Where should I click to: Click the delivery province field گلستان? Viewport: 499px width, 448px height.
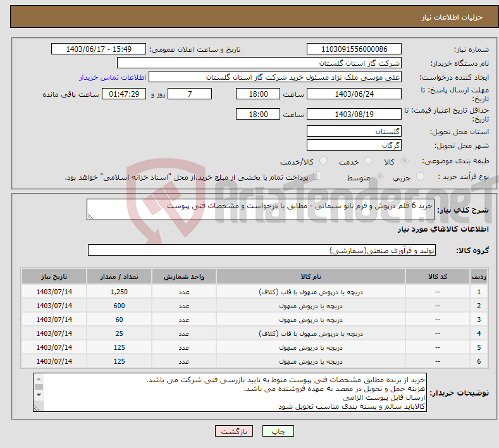pos(354,131)
